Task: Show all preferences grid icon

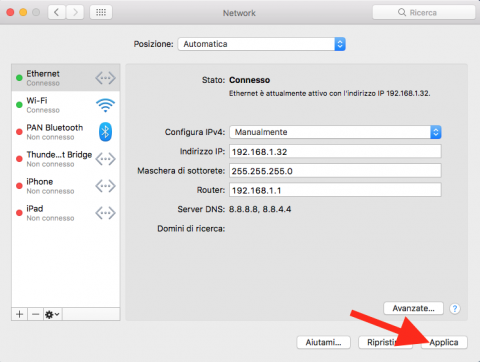Action: click(x=101, y=13)
